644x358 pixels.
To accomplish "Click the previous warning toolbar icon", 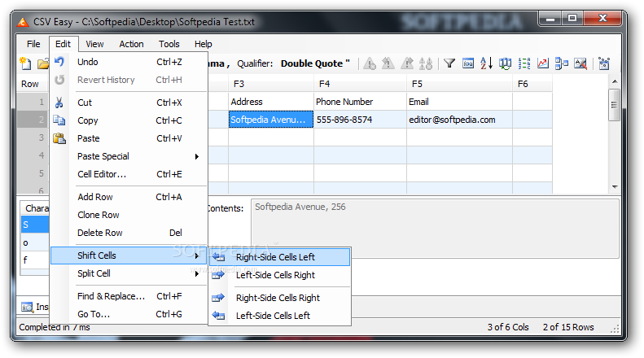I will [x=388, y=63].
